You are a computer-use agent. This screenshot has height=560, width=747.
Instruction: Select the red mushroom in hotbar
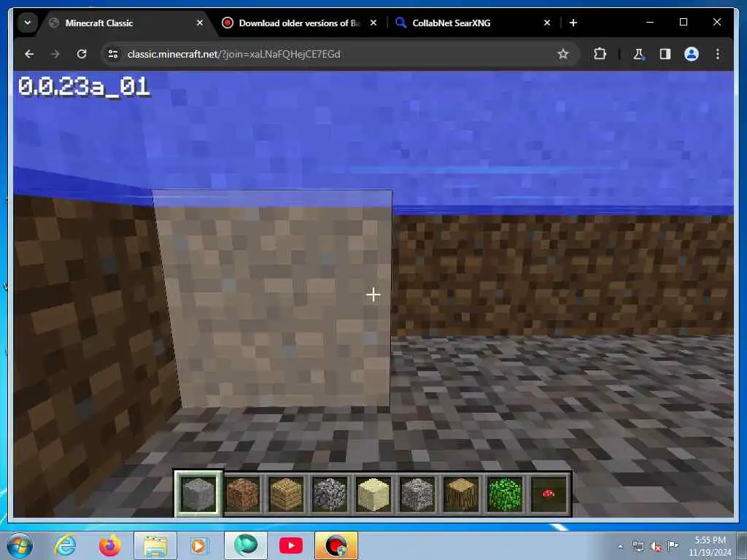click(549, 494)
